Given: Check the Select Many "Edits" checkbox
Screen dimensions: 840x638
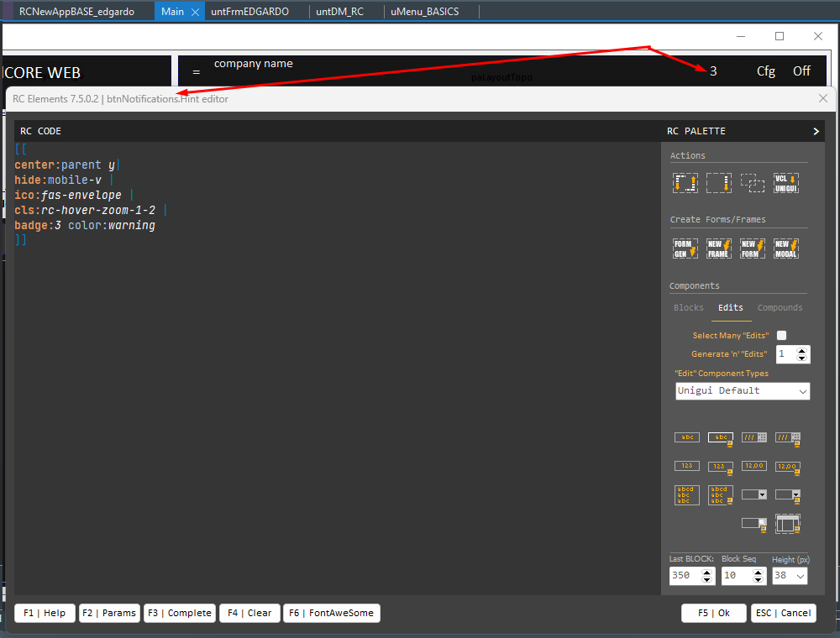Looking at the screenshot, I should [x=781, y=335].
